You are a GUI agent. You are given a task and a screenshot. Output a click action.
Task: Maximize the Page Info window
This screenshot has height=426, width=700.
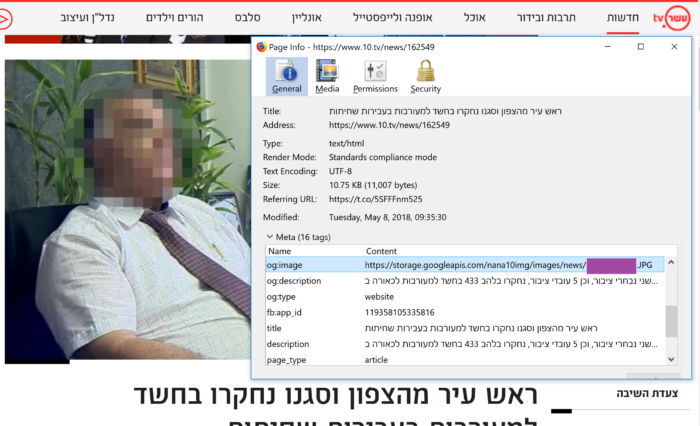(641, 47)
